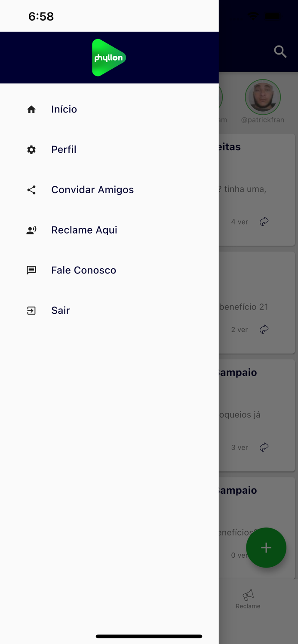This screenshot has width=298, height=644.
Task: Tap the green plus floating action button
Action: pyautogui.click(x=266, y=547)
